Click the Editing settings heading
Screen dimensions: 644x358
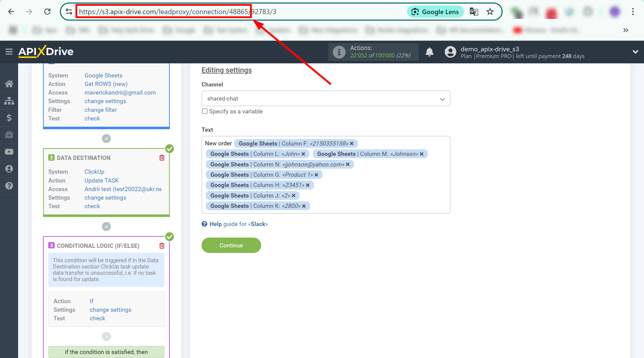click(226, 70)
